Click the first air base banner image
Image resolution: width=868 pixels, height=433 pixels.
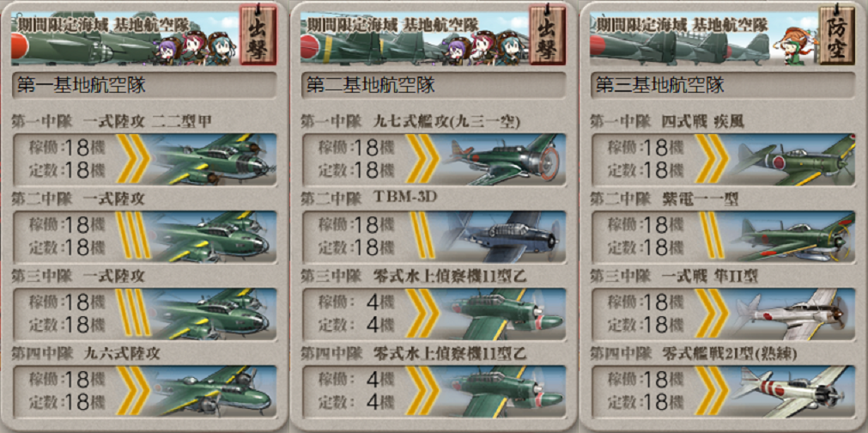(125, 39)
